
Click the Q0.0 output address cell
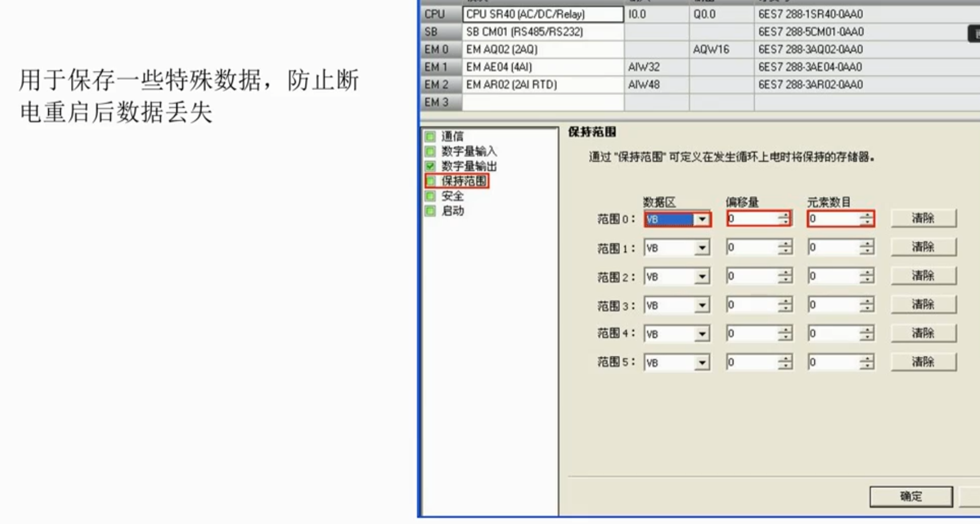pos(722,14)
